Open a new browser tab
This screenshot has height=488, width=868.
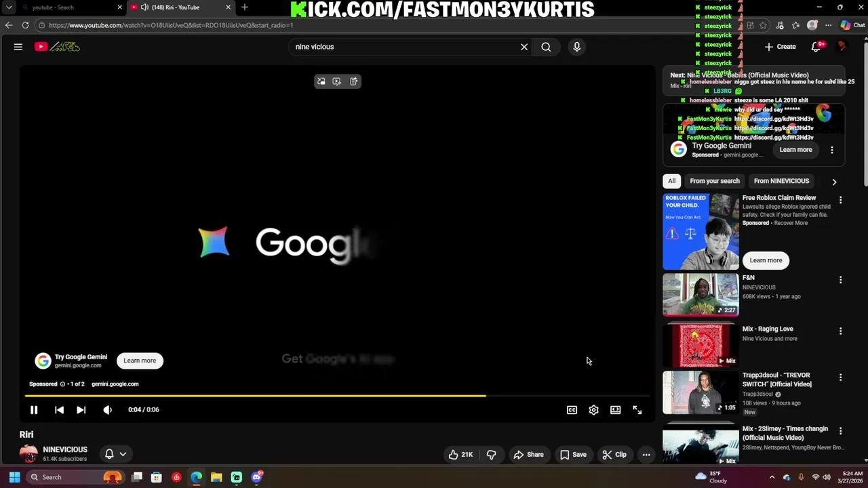[x=245, y=7]
